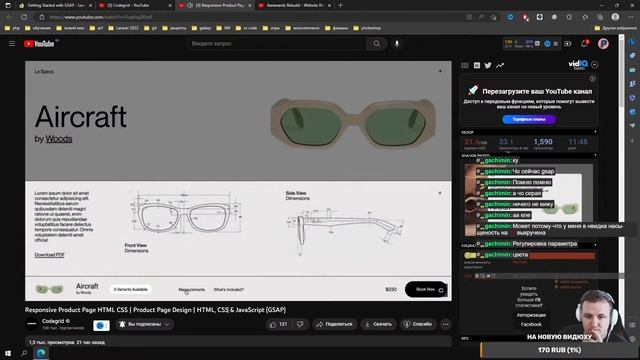Go back in browser history
Image resolution: width=640 pixels, height=360 pixels.
pyautogui.click(x=9, y=17)
